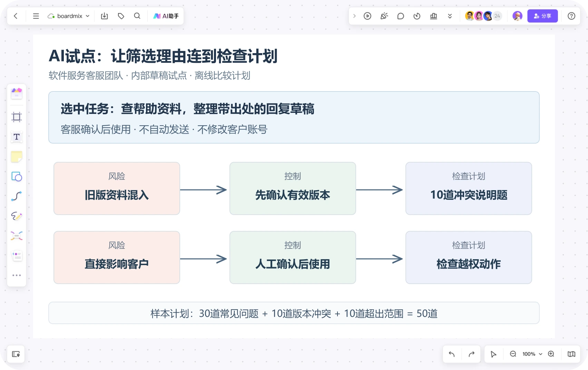Open the boardmix file name dropdown
Screen dimensions: 588x370
click(x=69, y=16)
